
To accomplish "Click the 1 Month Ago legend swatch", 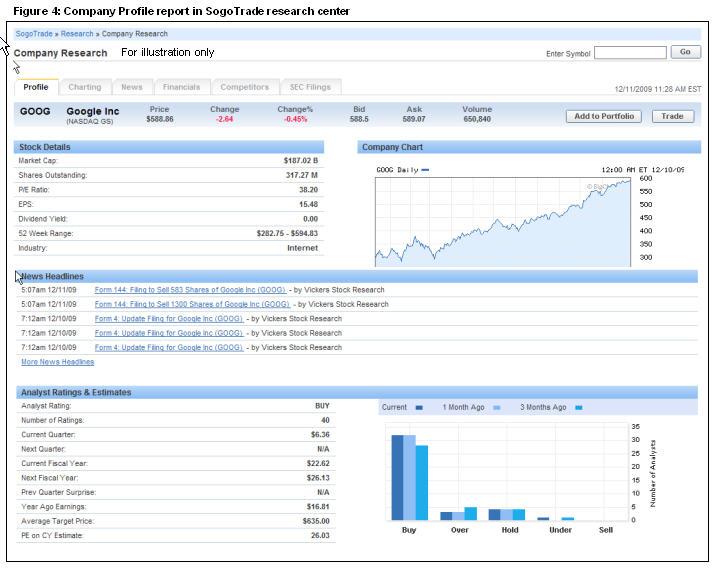I will (x=497, y=407).
